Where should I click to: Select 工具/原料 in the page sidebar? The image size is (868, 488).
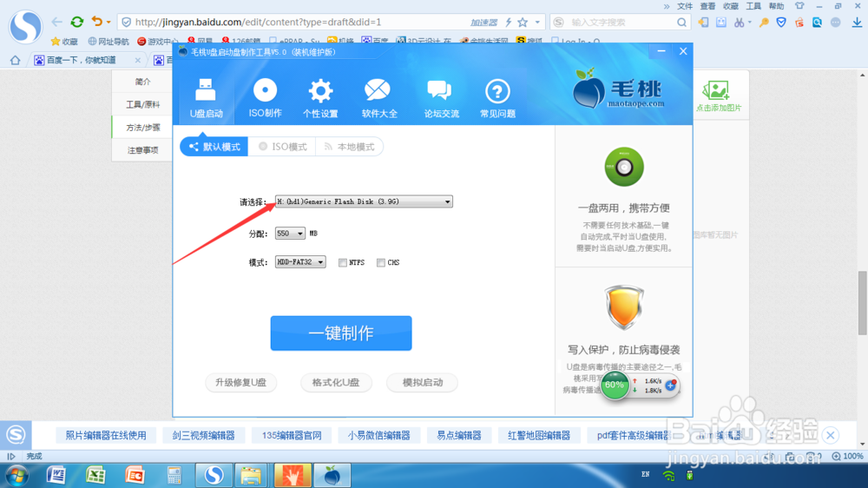(x=143, y=104)
